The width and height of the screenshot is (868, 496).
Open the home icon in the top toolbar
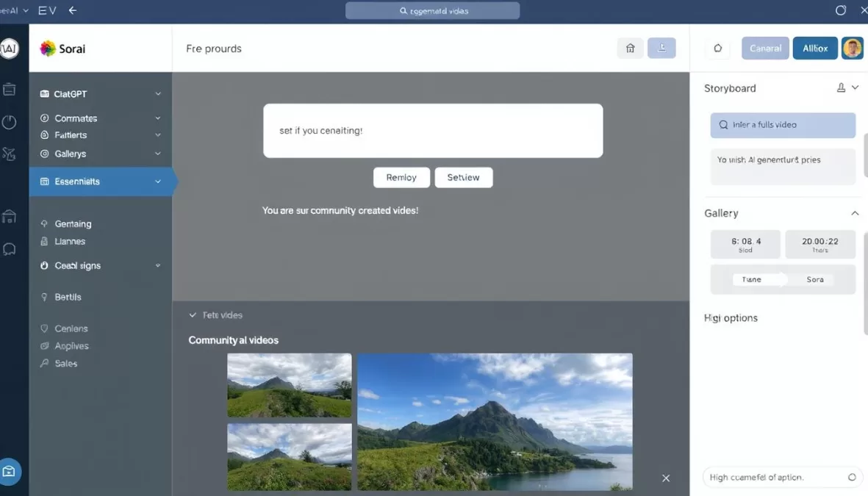coord(630,47)
